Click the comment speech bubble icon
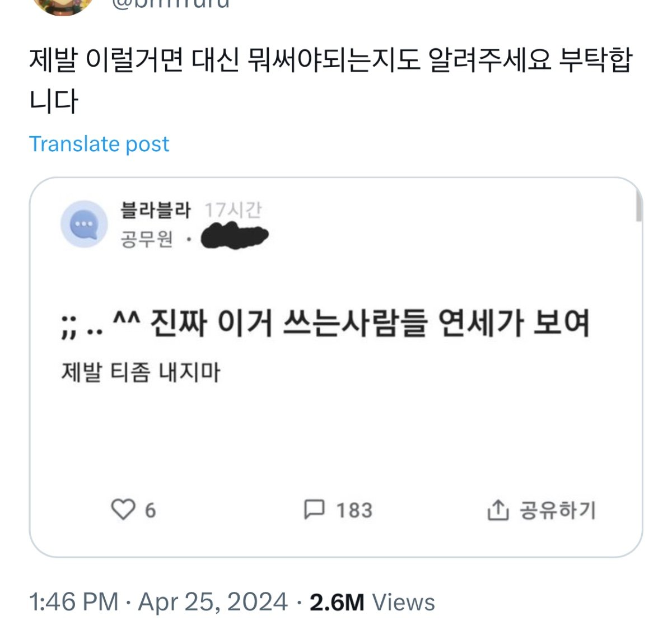This screenshot has width=672, height=630. pyautogui.click(x=314, y=510)
